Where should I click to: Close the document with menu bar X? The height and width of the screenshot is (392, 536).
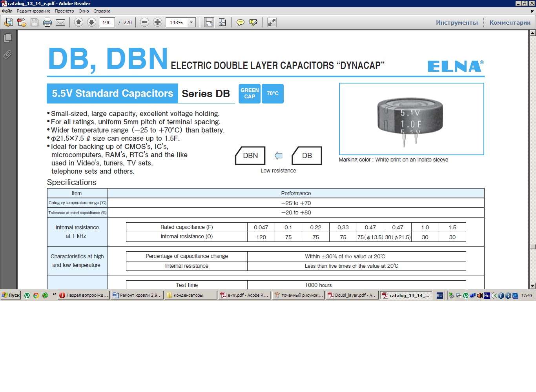pos(532,11)
